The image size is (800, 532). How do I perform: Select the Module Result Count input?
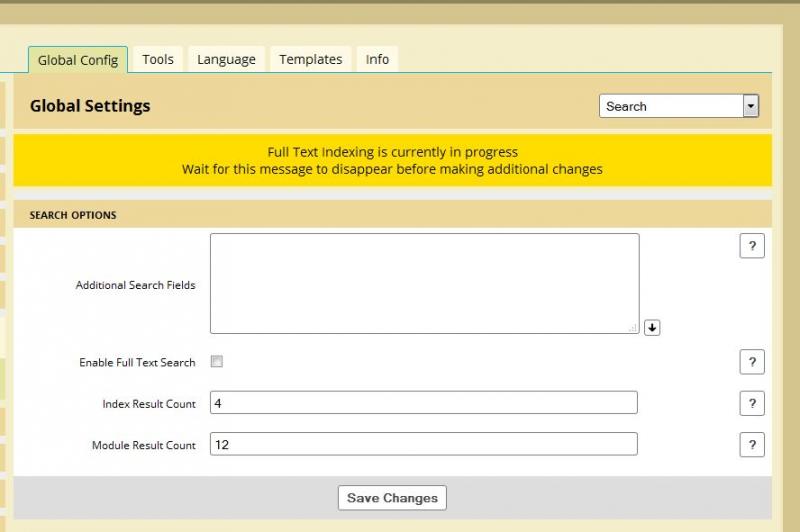pos(424,444)
